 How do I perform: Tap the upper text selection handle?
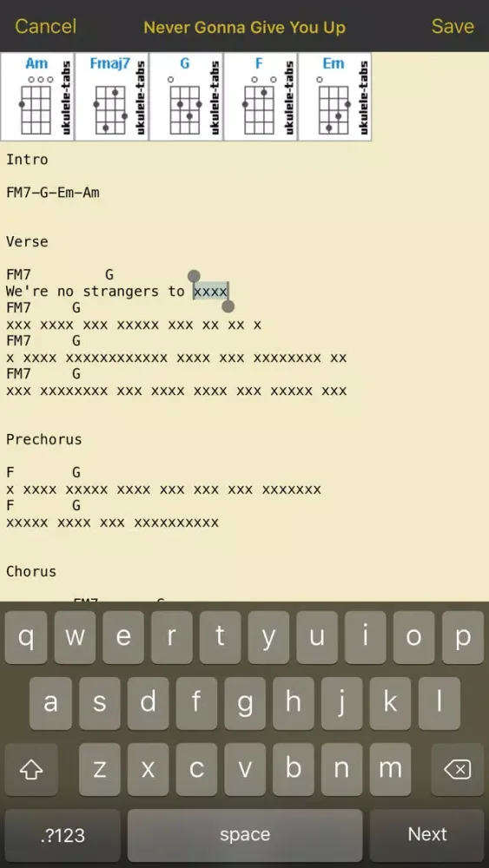click(x=194, y=276)
